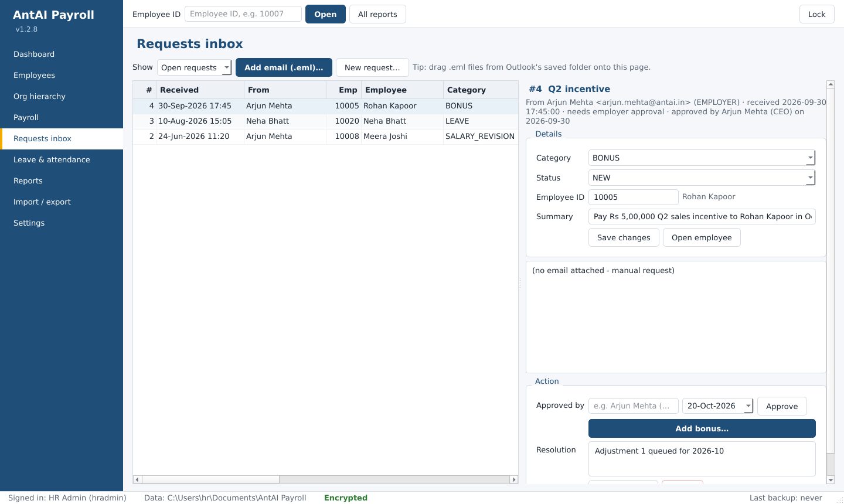The image size is (844, 504).
Task: Open the Dashboard page in sidebar
Action: point(62,54)
